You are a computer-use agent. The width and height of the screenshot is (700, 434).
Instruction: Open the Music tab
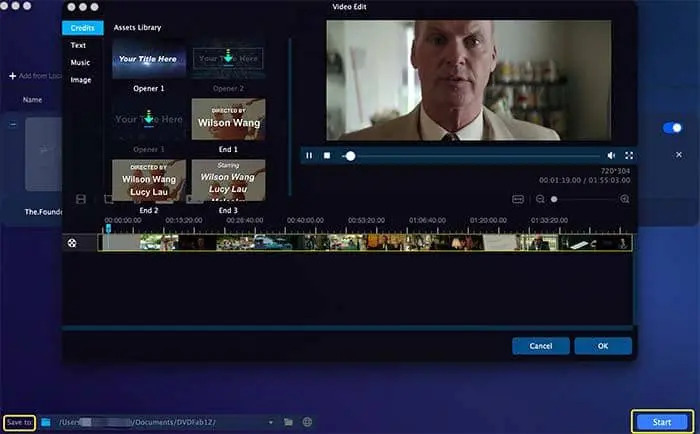(x=79, y=62)
